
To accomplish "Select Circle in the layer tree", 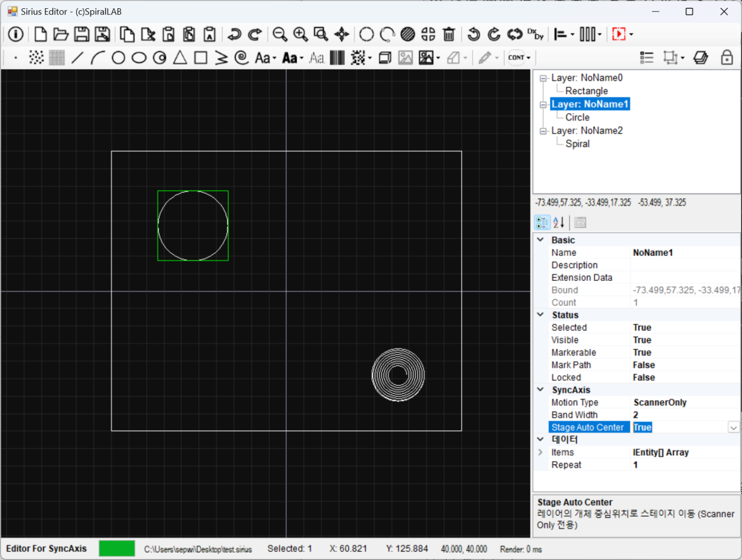I will [x=577, y=117].
